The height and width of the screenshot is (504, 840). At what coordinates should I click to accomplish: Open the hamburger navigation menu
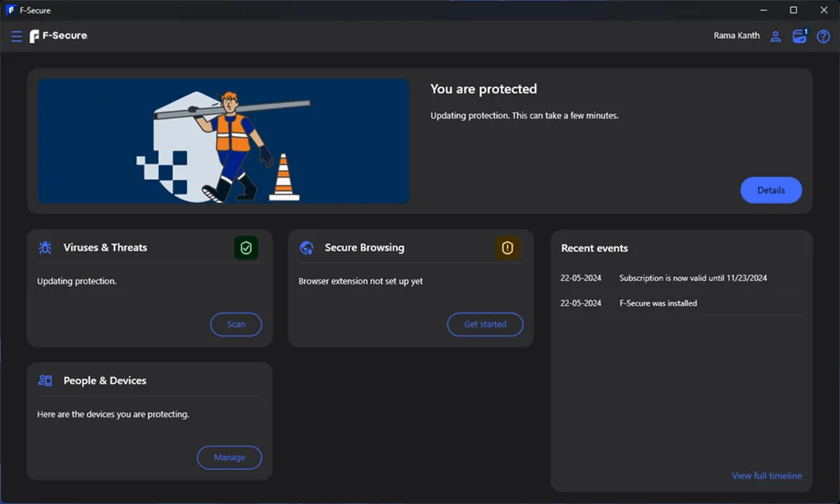click(16, 37)
